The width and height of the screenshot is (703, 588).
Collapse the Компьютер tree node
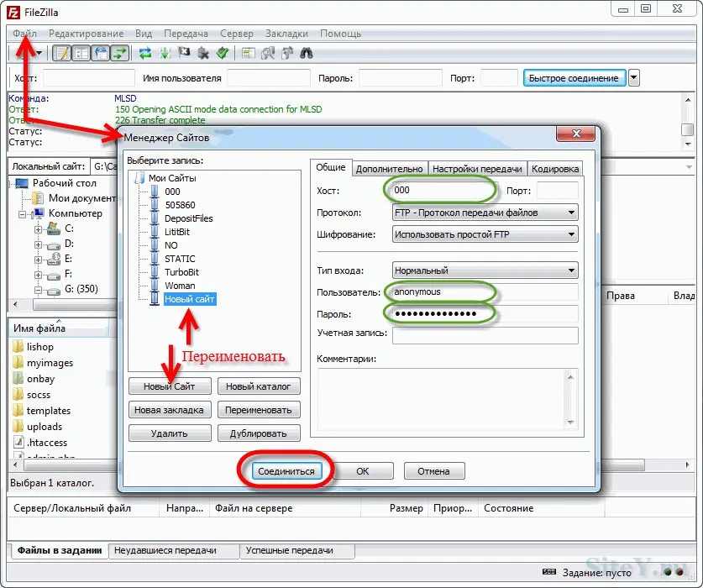coord(22,214)
